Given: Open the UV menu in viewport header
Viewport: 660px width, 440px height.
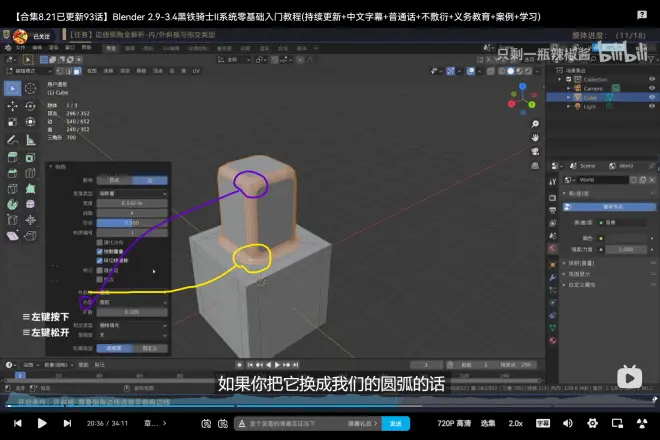Looking at the screenshot, I should tap(196, 71).
